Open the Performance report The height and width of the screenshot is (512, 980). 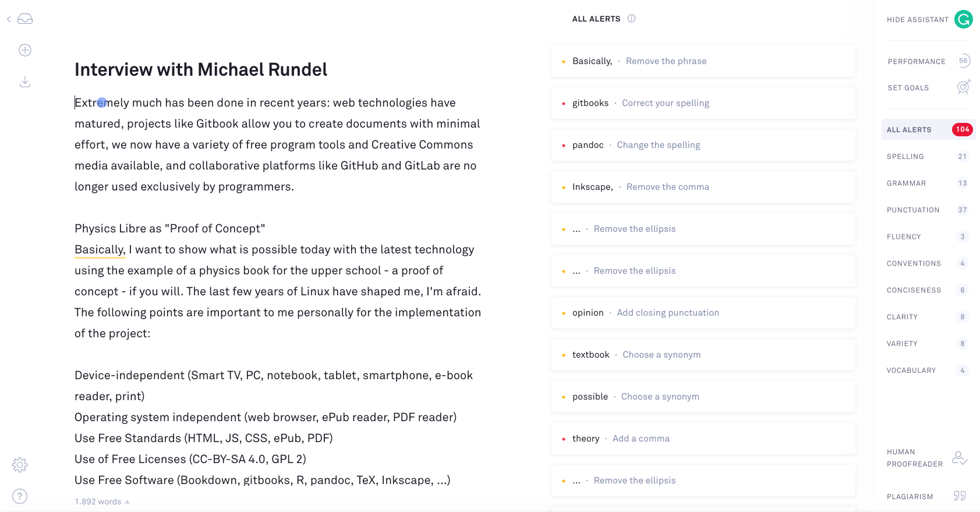[x=917, y=62]
